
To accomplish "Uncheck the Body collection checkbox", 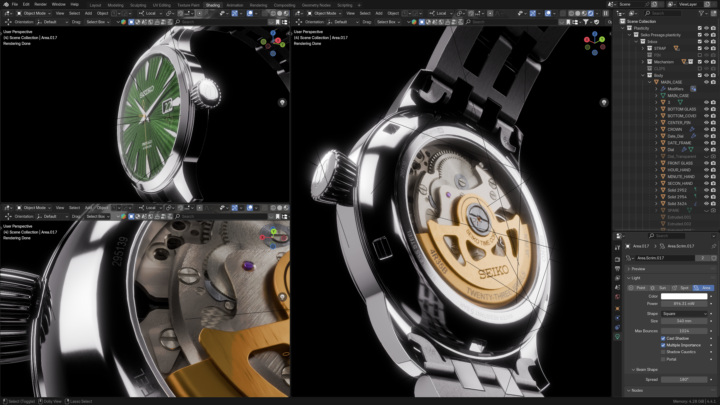I will pos(700,75).
